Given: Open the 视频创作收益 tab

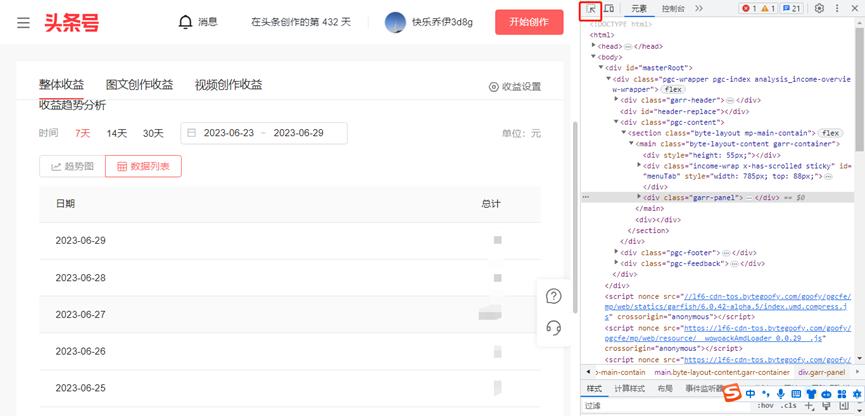Looking at the screenshot, I should (x=228, y=85).
